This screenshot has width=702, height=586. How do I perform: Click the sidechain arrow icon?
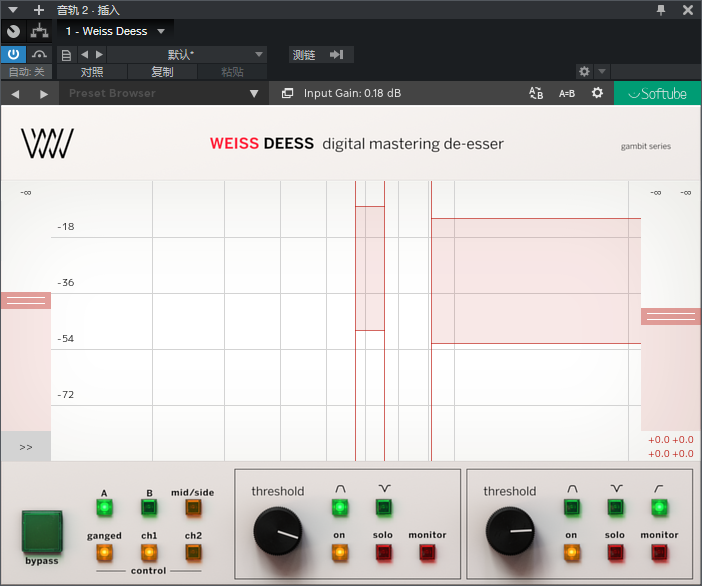coord(337,55)
